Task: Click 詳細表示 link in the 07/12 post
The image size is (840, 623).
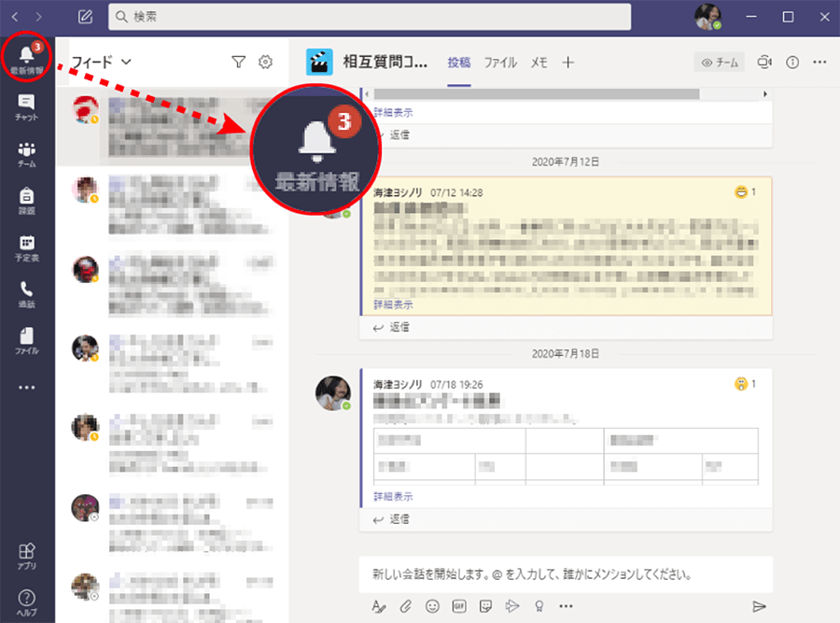Action: tap(393, 304)
